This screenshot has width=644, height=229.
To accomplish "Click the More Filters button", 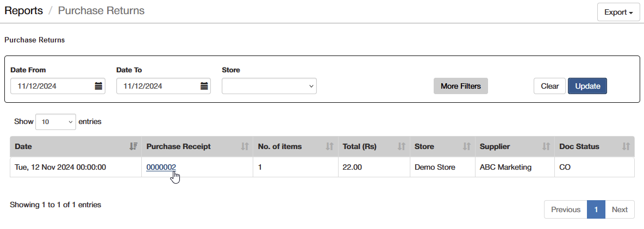I will (x=460, y=86).
